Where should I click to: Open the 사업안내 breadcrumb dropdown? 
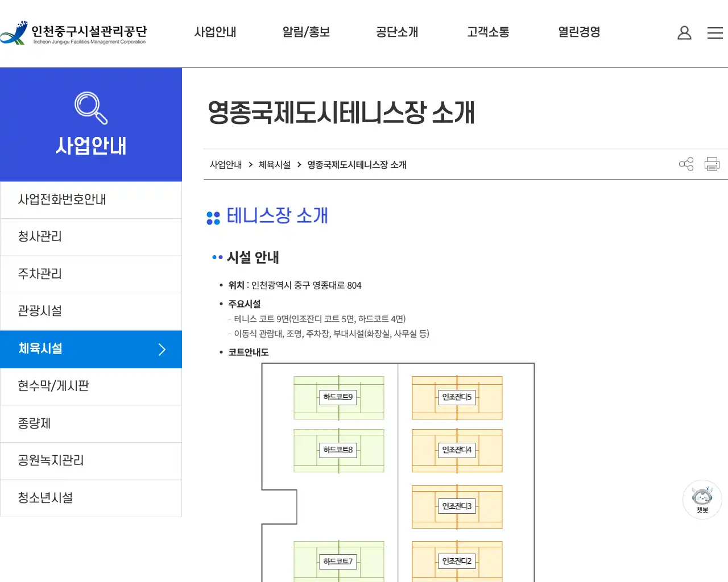point(226,165)
